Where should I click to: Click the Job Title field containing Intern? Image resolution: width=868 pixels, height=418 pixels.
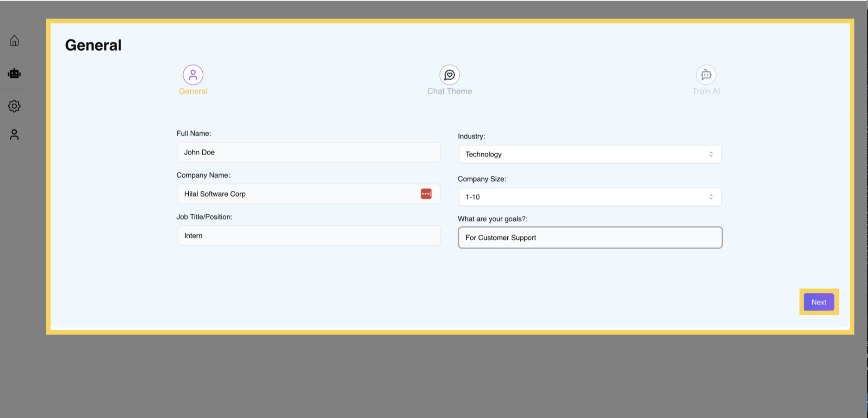[308, 235]
